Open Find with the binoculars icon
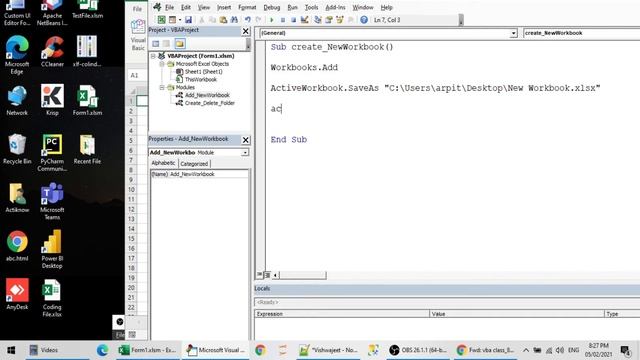The height and width of the screenshot is (360, 640). point(234,20)
